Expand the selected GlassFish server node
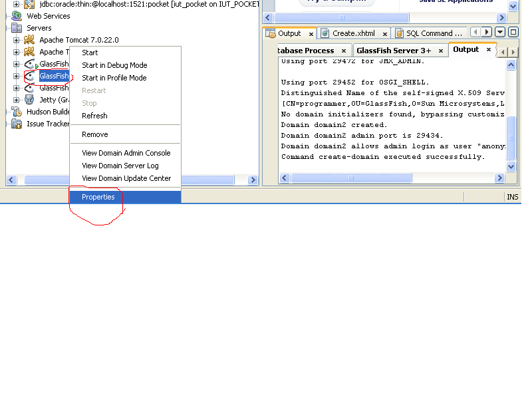The width and height of the screenshot is (532, 399). [x=16, y=76]
